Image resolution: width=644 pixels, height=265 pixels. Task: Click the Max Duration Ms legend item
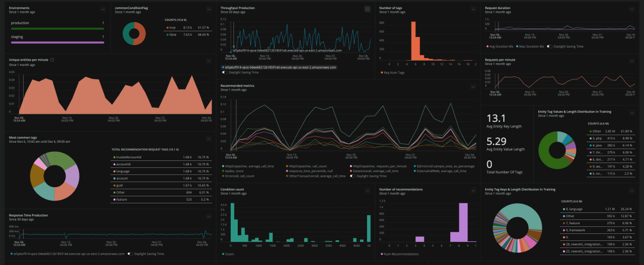coord(529,47)
